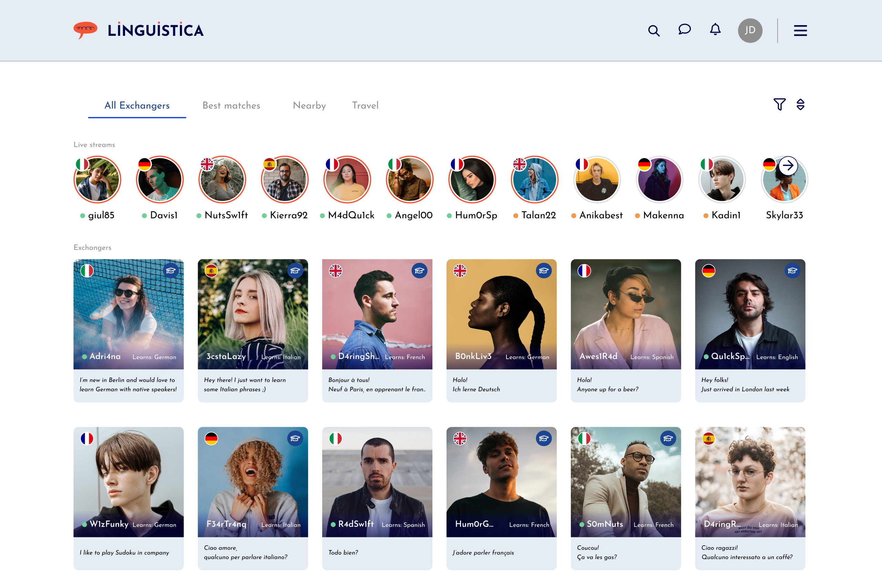Switch to Travel tab
This screenshot has height=588, width=882.
pyautogui.click(x=365, y=106)
